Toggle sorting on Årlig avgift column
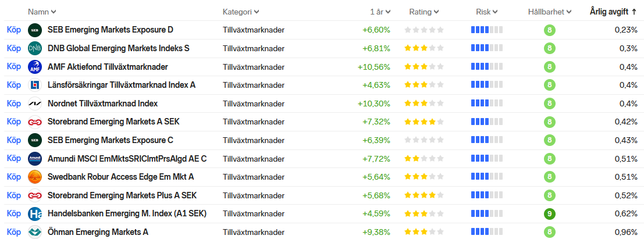 coord(613,12)
